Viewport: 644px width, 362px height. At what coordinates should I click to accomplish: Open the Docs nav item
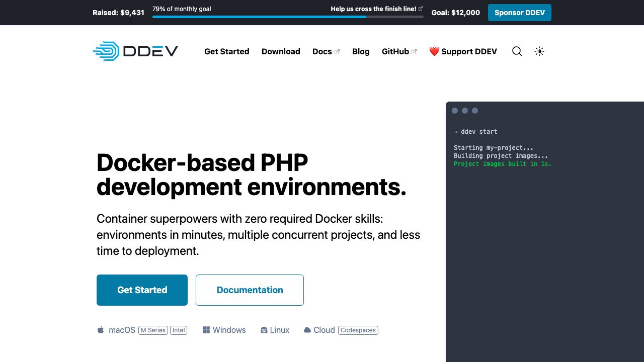click(x=322, y=51)
